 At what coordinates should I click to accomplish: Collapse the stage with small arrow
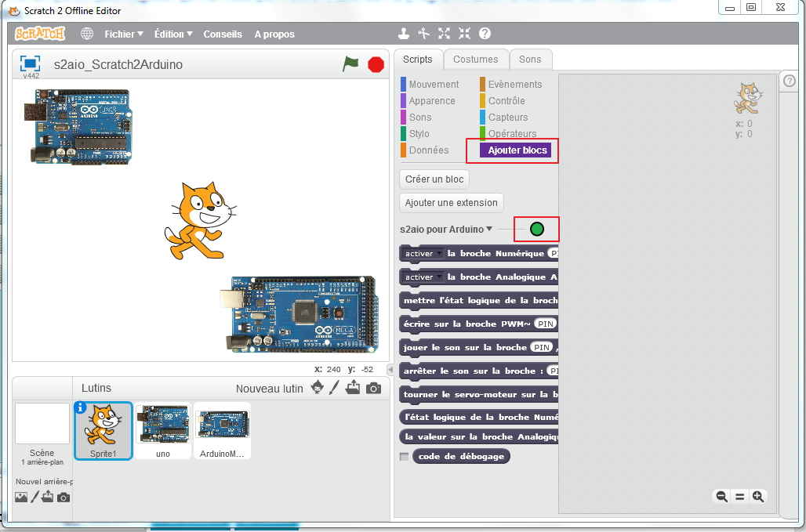click(x=390, y=370)
